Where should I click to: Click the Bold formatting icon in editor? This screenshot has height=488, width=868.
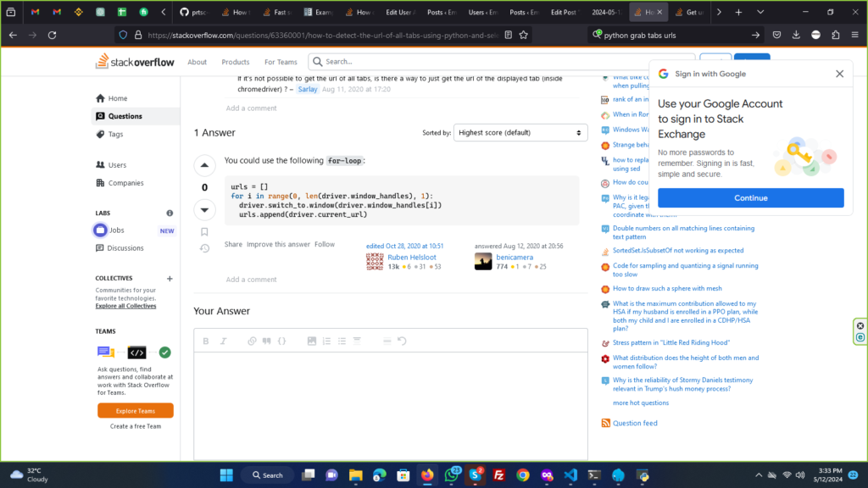coord(206,341)
